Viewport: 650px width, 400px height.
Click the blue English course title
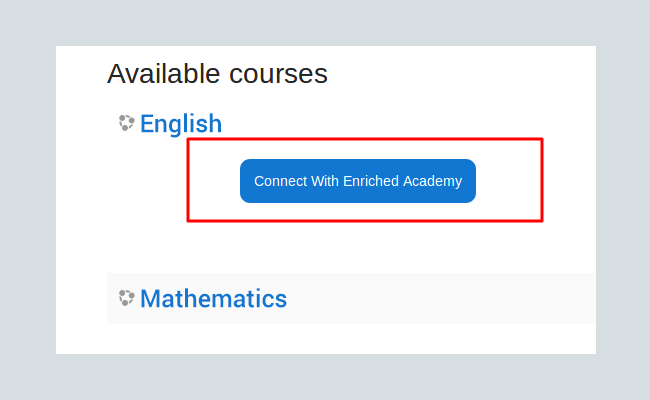point(181,124)
